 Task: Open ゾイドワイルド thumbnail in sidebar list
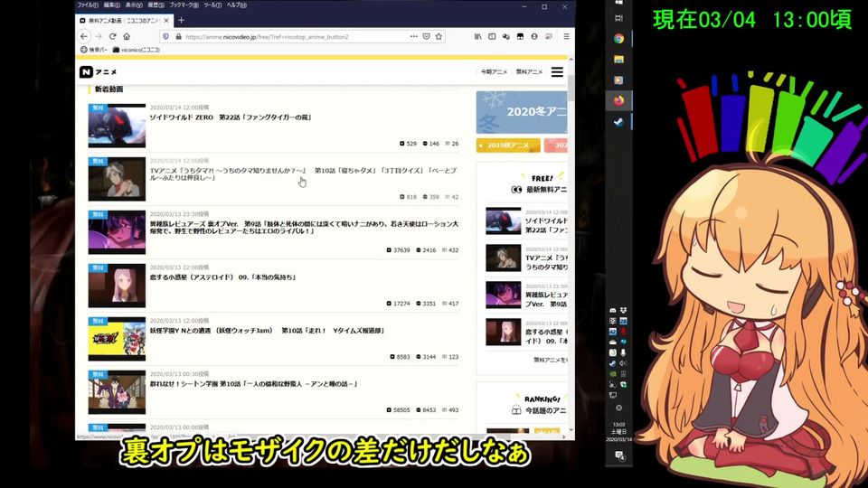504,221
